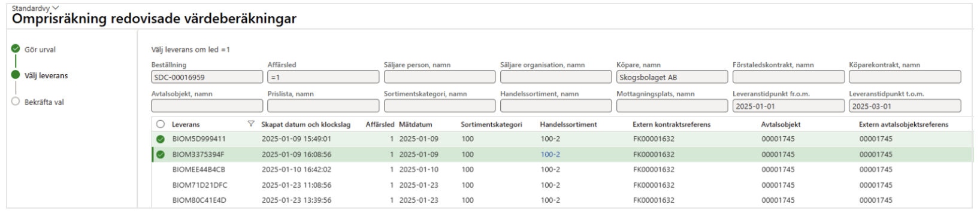Select delivery BIOM3375394F
The image size is (980, 220).
(x=198, y=154)
